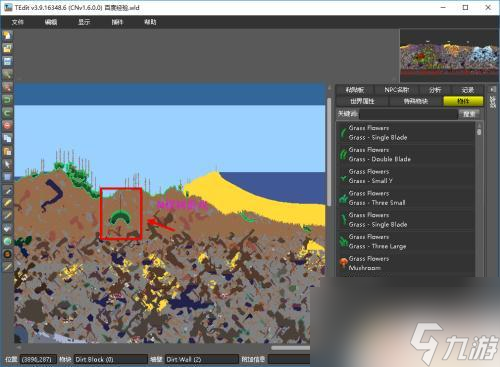Open the 文件 menu
Viewport: 500px width, 367px height.
pos(18,22)
